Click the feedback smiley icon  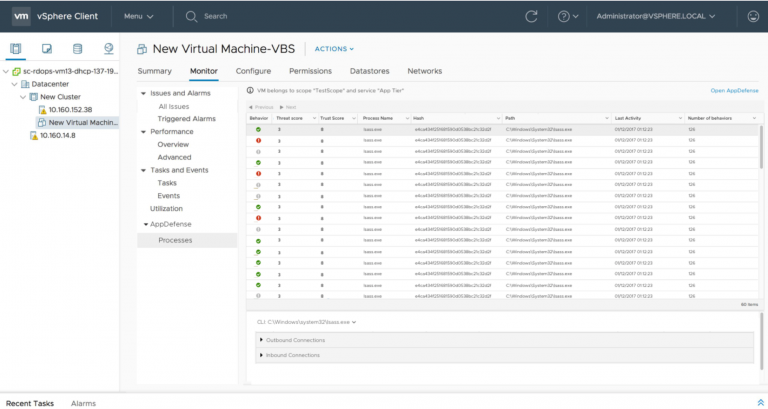pyautogui.click(x=753, y=16)
